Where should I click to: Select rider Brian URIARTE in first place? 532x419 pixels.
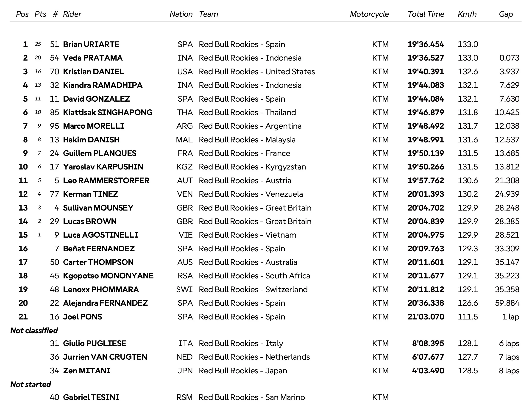click(91, 44)
